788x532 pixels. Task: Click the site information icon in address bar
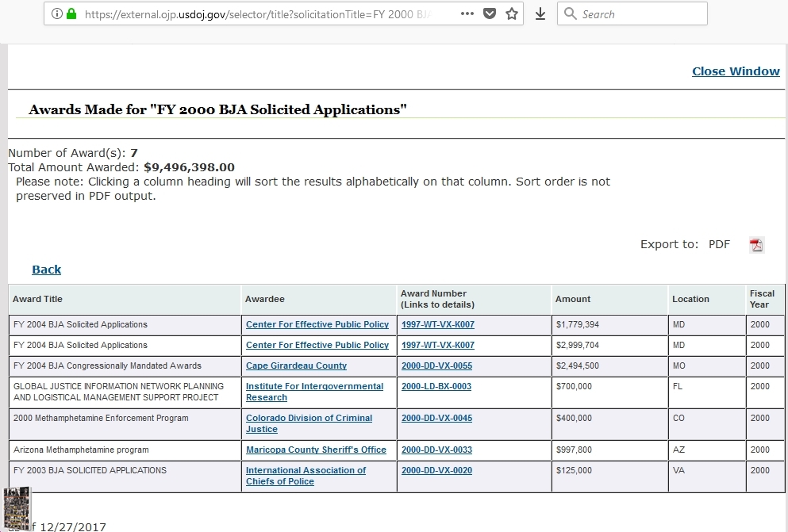pos(57,14)
